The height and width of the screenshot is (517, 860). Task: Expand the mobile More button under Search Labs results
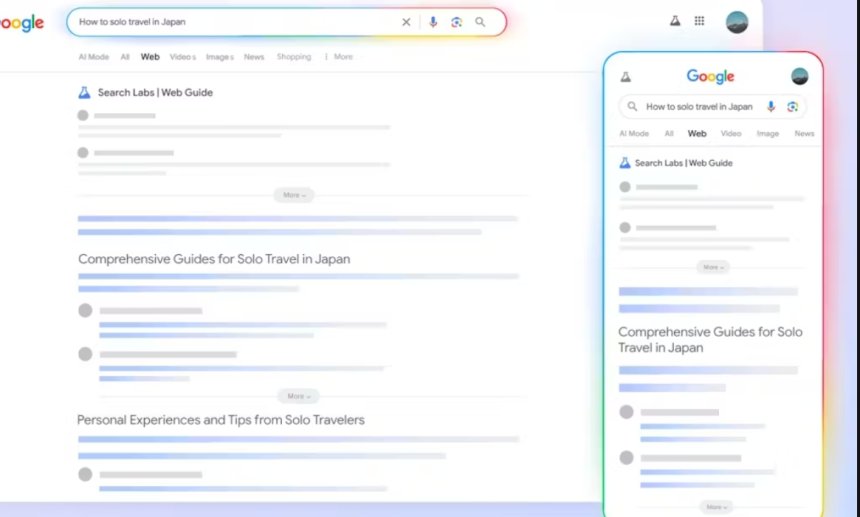click(713, 267)
